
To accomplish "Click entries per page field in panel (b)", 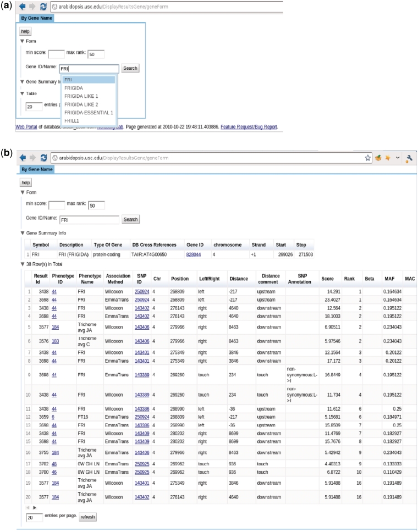I will click(x=35, y=517).
